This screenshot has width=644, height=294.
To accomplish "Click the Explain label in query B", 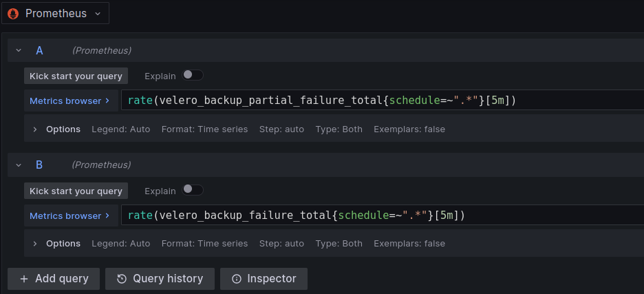I will tap(160, 191).
